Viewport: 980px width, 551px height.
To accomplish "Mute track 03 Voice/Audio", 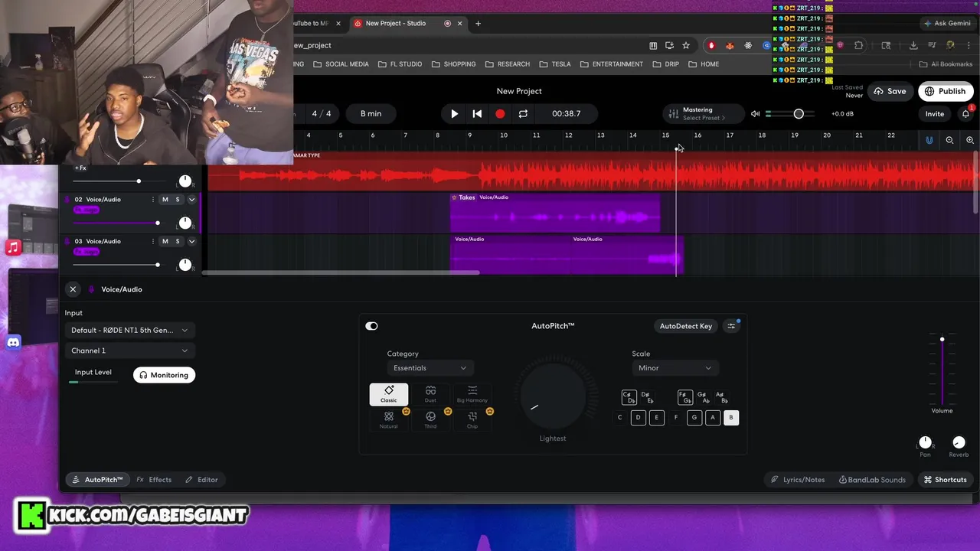I will coord(165,241).
